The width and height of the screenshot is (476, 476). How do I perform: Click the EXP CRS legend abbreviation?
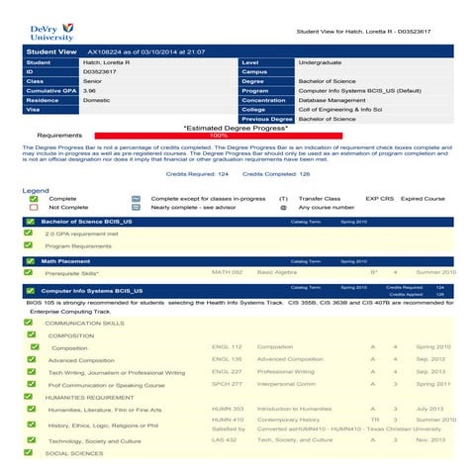pos(380,199)
